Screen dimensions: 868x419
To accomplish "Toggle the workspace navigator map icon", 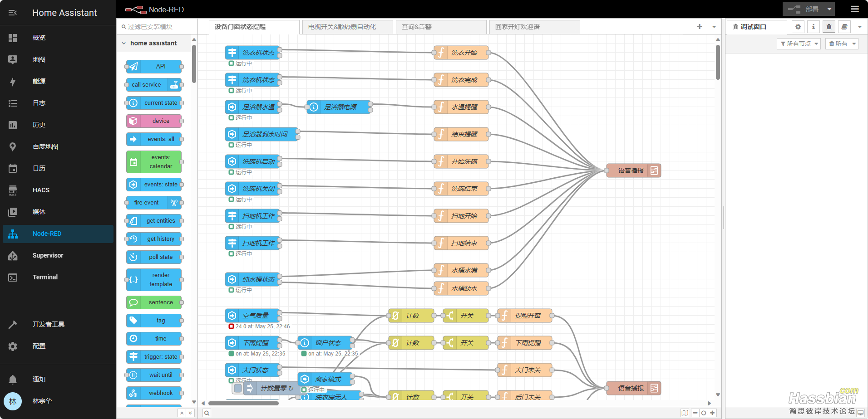I will [685, 413].
